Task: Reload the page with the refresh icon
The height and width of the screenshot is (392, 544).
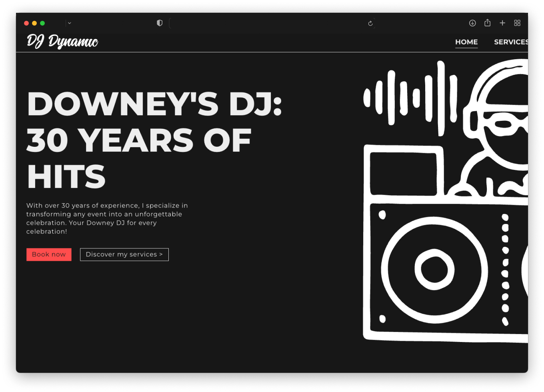Action: click(370, 23)
